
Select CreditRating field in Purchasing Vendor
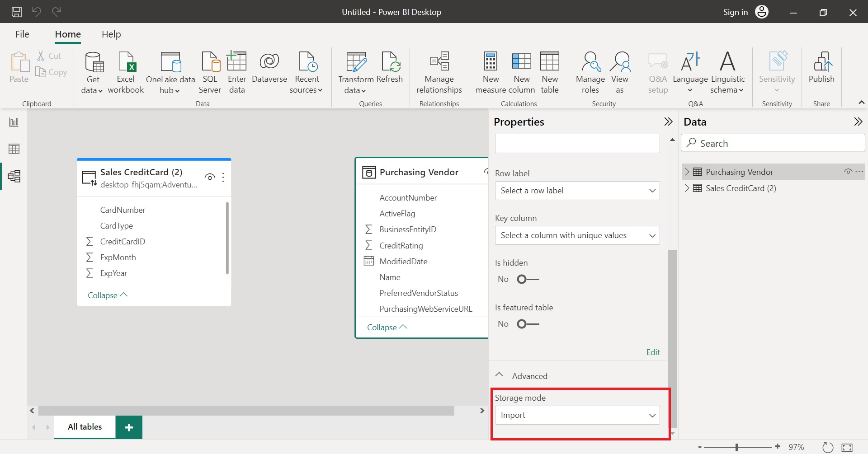pyautogui.click(x=401, y=246)
